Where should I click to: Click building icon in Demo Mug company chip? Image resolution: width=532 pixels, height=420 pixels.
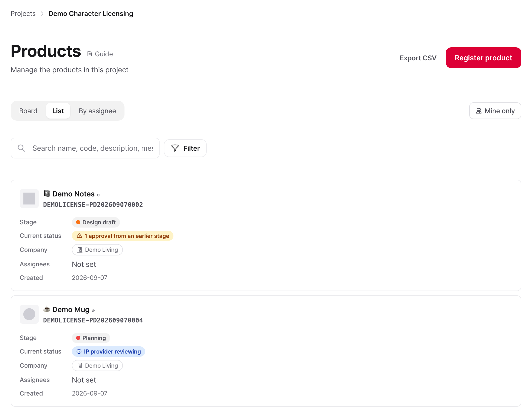(80, 366)
